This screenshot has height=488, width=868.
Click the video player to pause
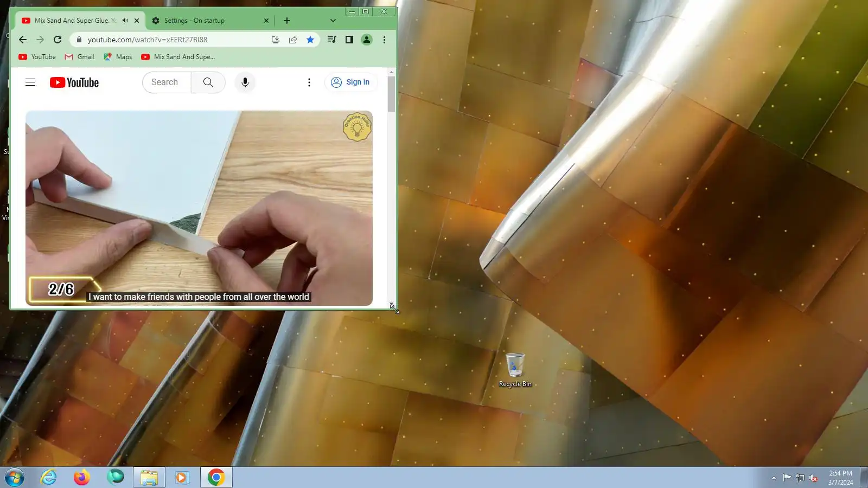pyautogui.click(x=199, y=208)
